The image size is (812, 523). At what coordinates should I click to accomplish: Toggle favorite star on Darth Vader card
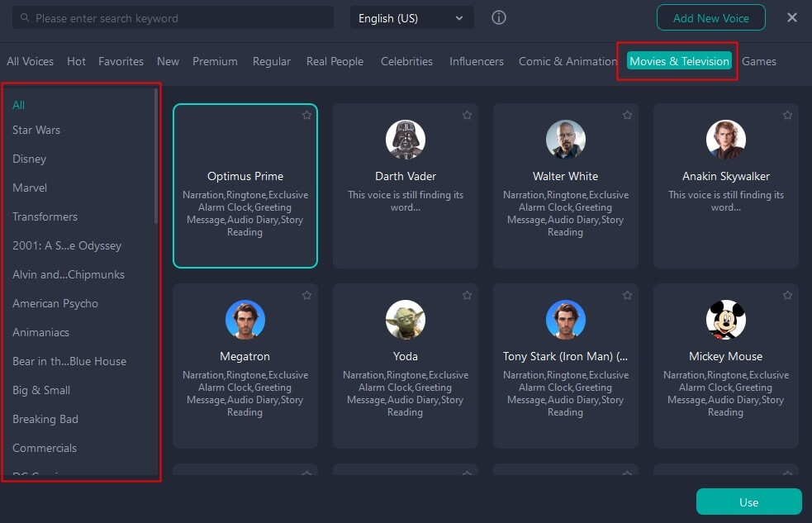pos(467,116)
